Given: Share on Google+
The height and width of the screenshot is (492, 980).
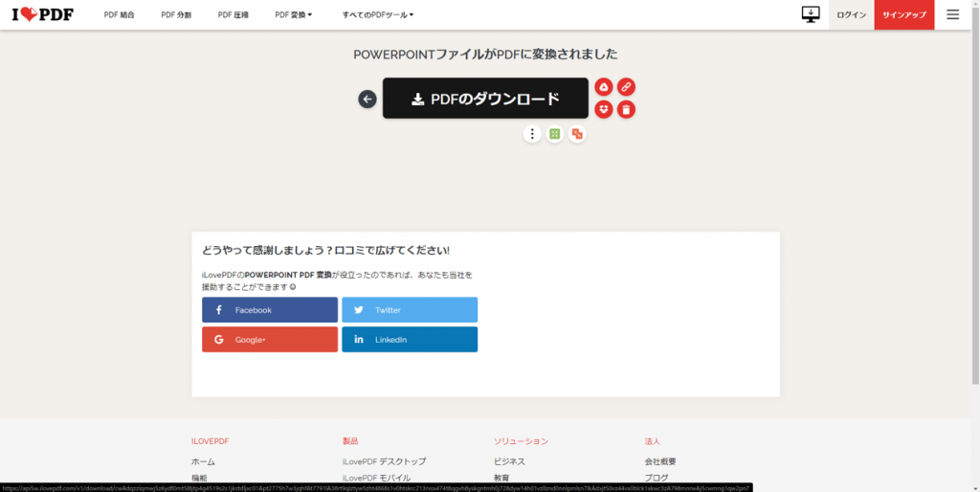Looking at the screenshot, I should (269, 340).
